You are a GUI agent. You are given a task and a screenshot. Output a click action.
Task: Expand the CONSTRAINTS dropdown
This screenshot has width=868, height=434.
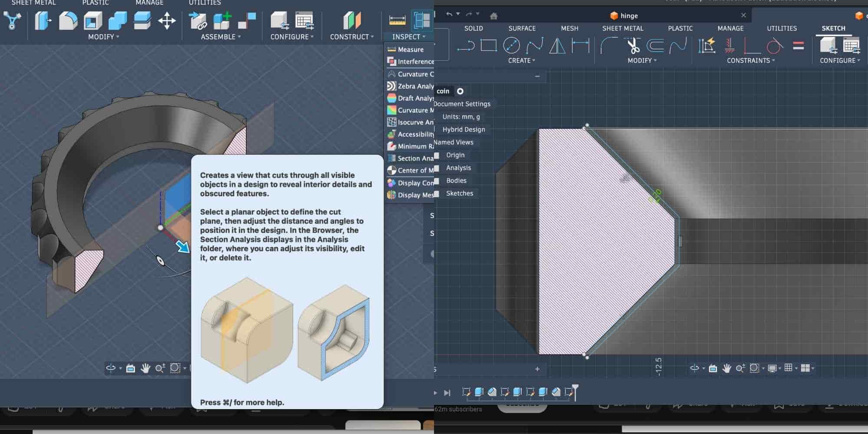[751, 60]
